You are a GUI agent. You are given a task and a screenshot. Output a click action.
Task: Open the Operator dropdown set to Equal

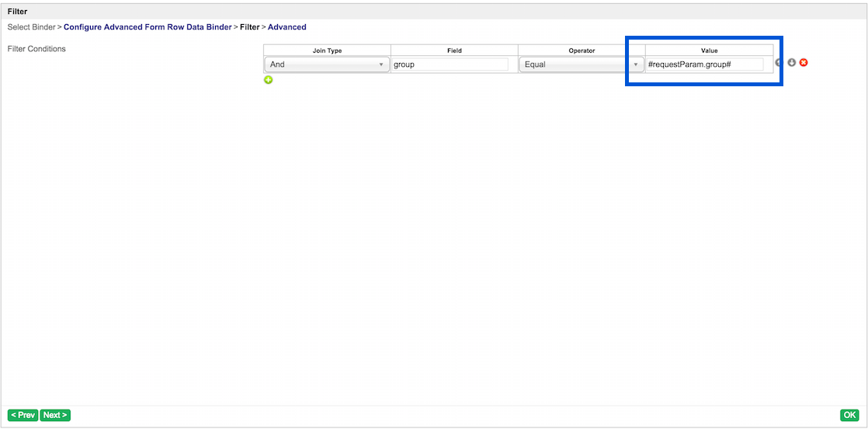click(582, 65)
